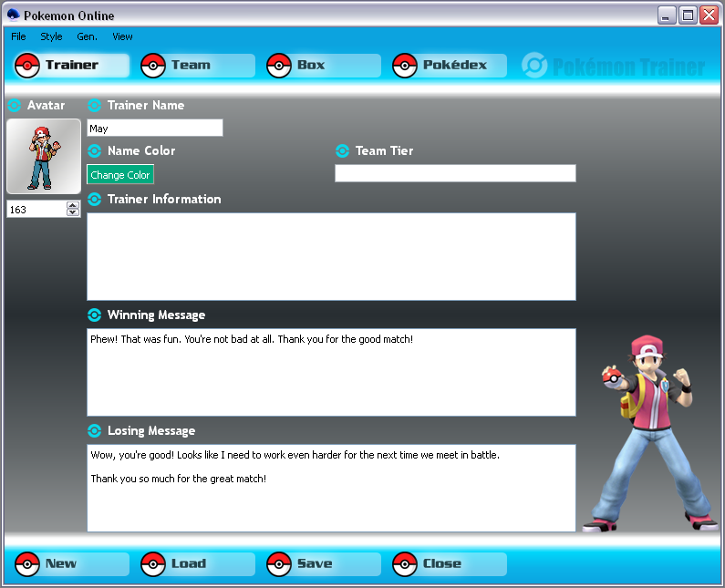
Task: Click the Trainer Name input field
Action: 155,128
